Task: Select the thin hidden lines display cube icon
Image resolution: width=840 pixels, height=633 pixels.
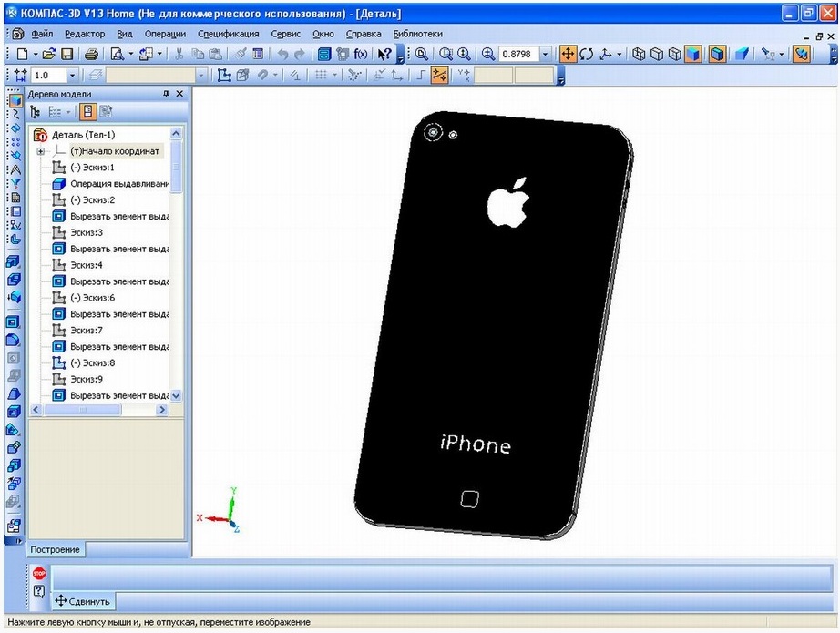Action: click(675, 54)
